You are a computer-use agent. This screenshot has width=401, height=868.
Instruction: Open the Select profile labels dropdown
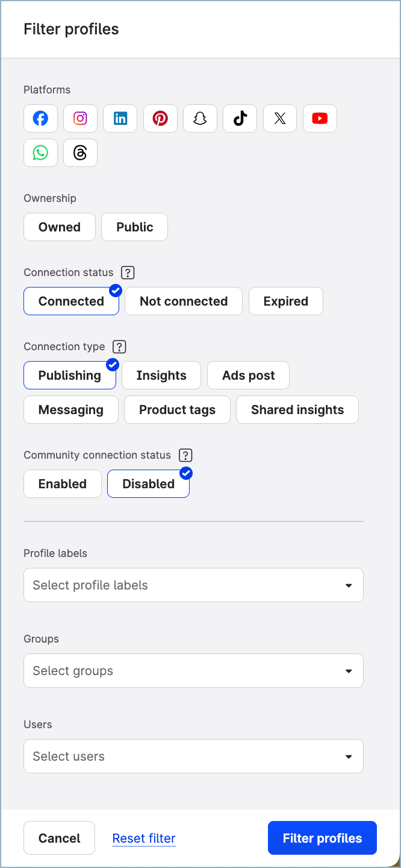pyautogui.click(x=193, y=585)
